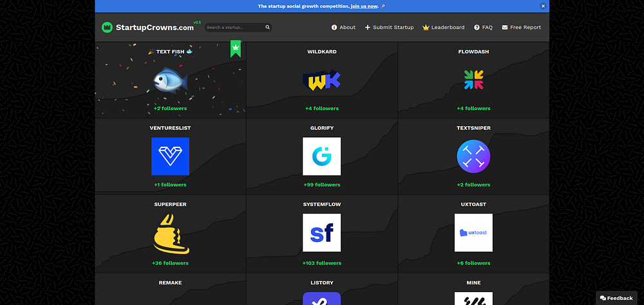Open the Leaderboard page
The image size is (644, 305).
point(444,28)
